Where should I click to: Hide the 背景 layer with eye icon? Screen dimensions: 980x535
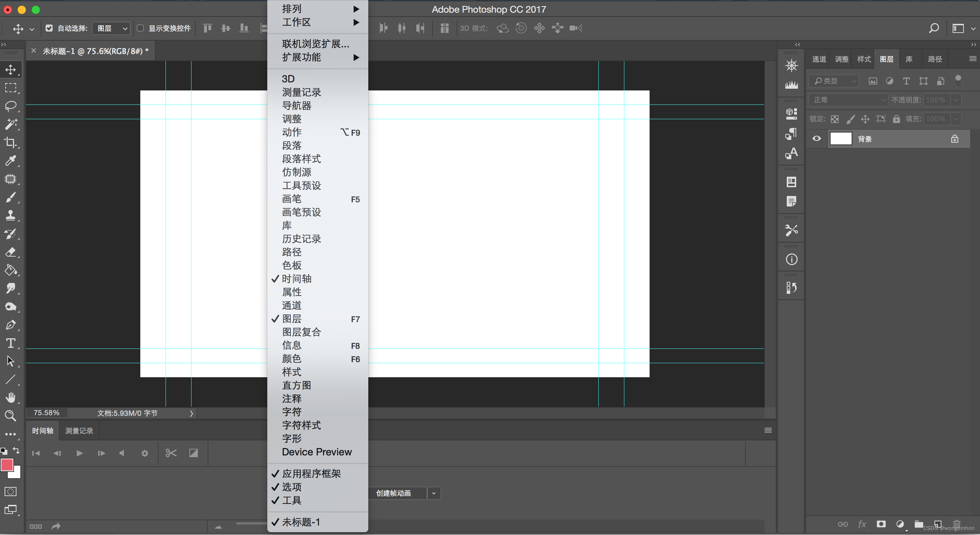click(817, 139)
